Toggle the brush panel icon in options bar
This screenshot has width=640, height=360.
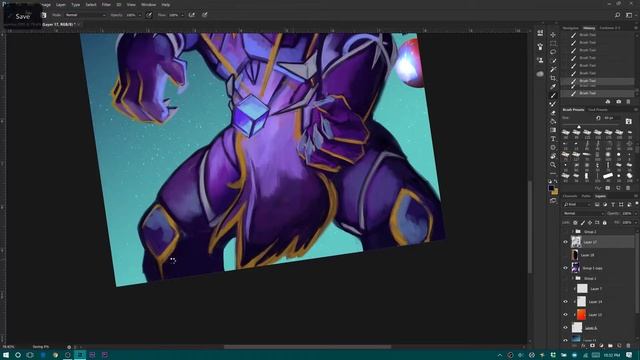44,15
